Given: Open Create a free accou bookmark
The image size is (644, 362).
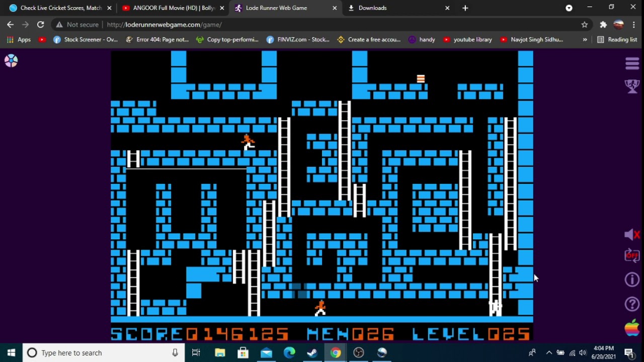Looking at the screenshot, I should coord(369,40).
